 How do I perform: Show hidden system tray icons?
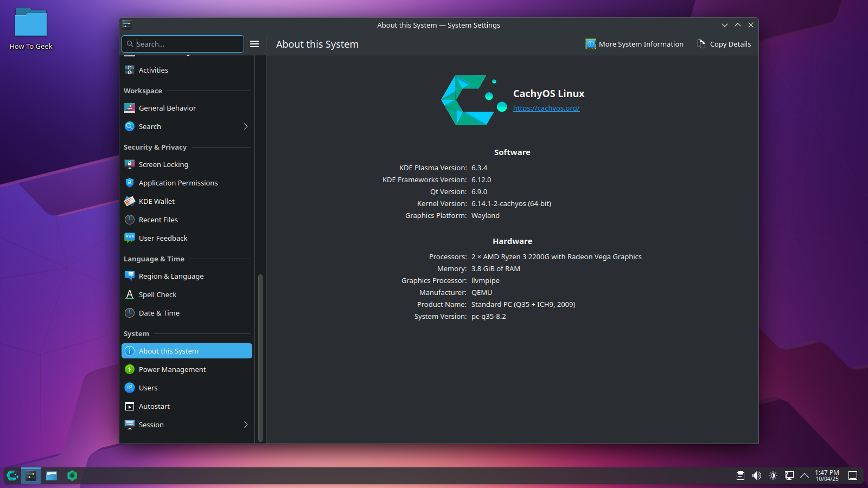pyautogui.click(x=805, y=476)
